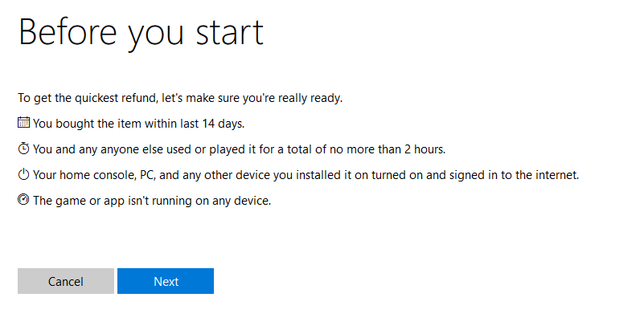Click the 'PC,' word in the console line

pyautogui.click(x=147, y=175)
